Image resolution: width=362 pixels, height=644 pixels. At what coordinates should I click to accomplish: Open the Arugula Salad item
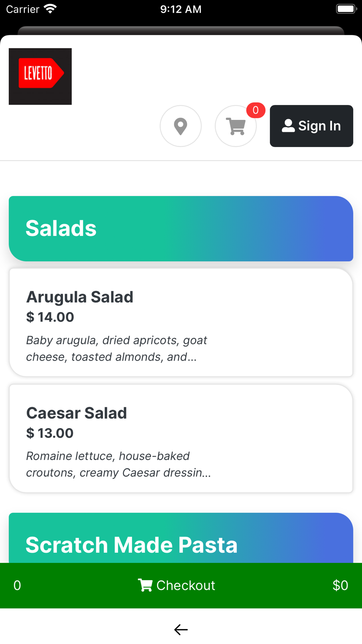pyautogui.click(x=181, y=322)
